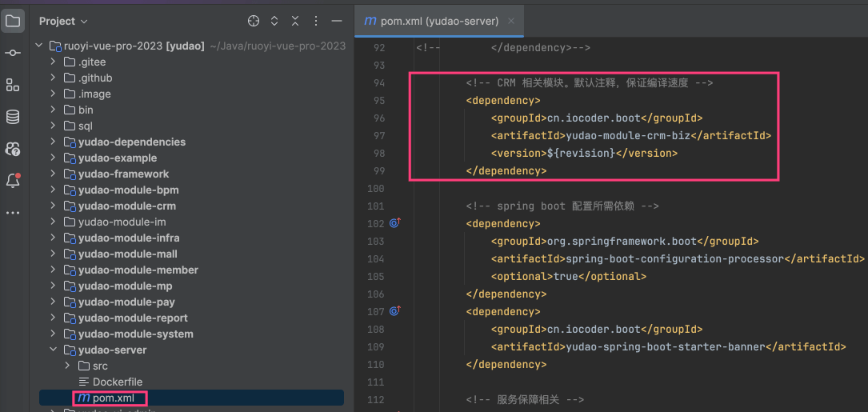Collapse the yudao-server folder

tap(54, 350)
